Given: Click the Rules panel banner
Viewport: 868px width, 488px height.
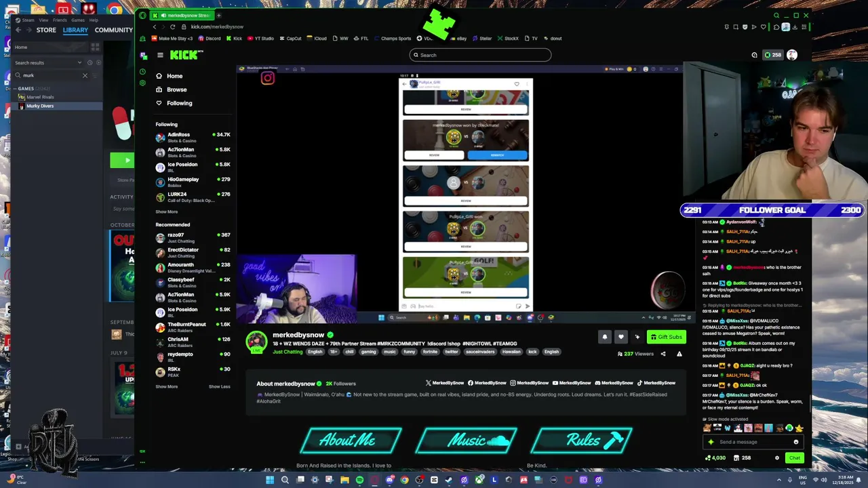Looking at the screenshot, I should [x=582, y=441].
